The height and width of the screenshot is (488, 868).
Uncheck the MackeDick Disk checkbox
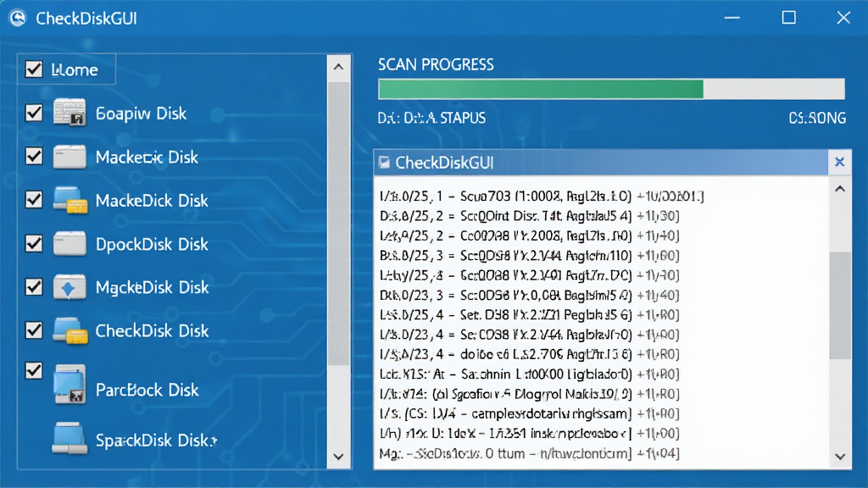(34, 199)
